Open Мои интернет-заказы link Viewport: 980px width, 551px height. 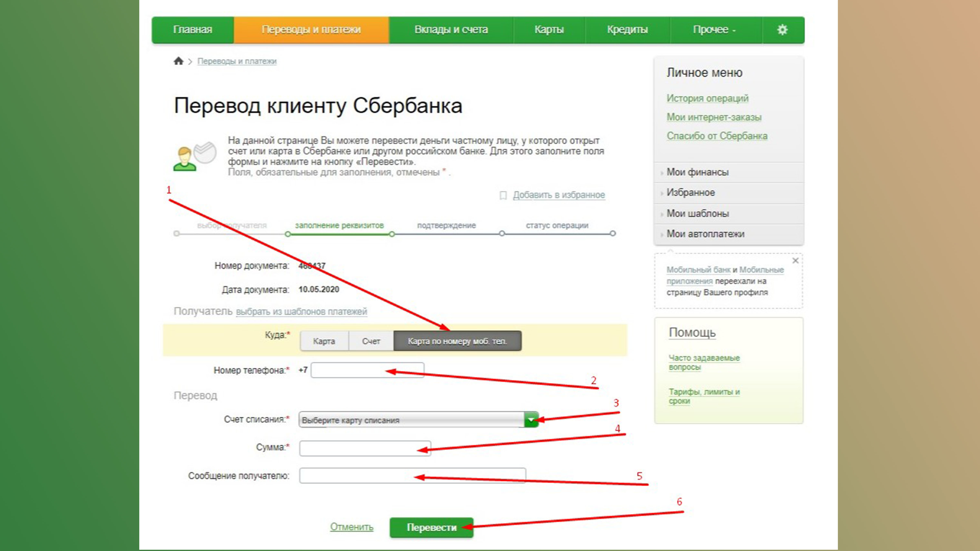point(714,117)
